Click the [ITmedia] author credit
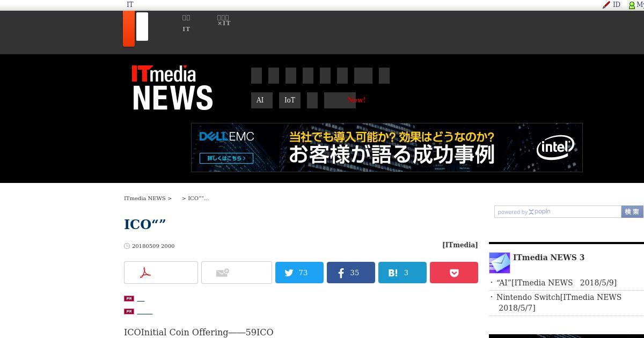This screenshot has height=338, width=644. point(460,245)
